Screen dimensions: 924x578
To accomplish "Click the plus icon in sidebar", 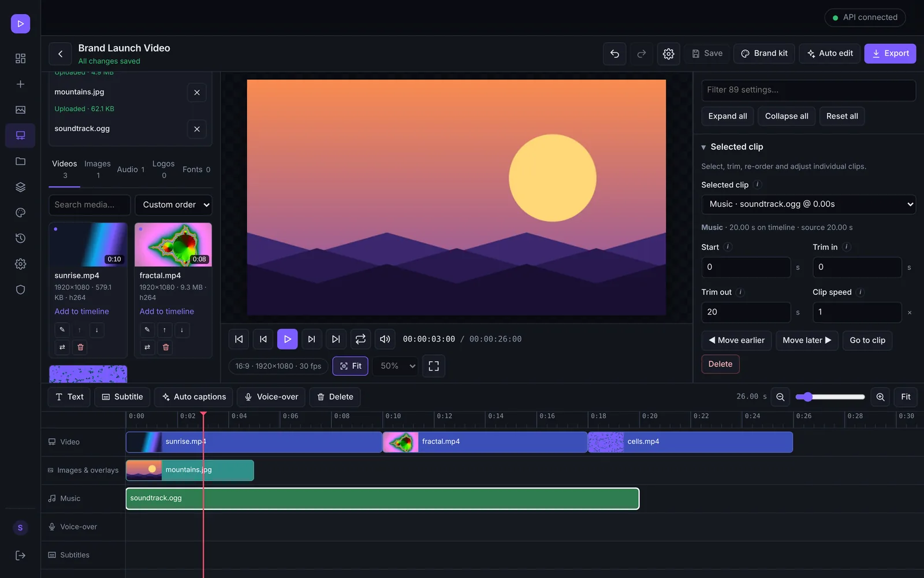I will pyautogui.click(x=20, y=84).
